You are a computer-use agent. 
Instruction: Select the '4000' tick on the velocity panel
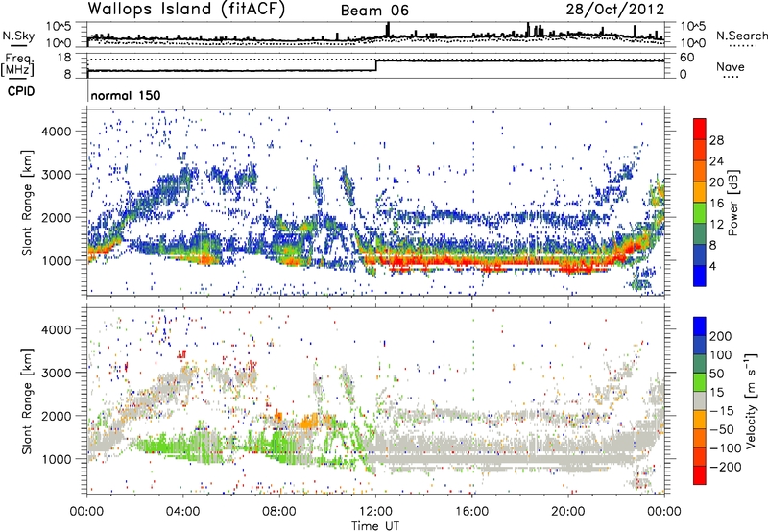click(x=57, y=329)
